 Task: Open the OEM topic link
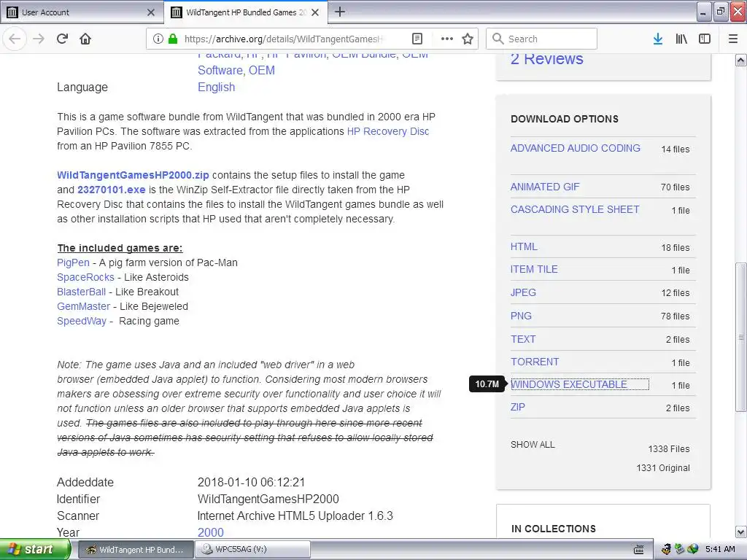[262, 70]
